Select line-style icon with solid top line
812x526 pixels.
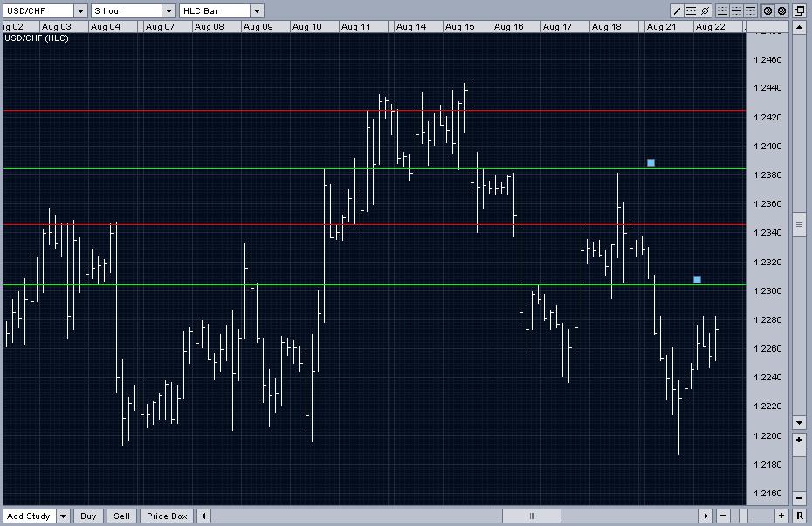(x=750, y=10)
